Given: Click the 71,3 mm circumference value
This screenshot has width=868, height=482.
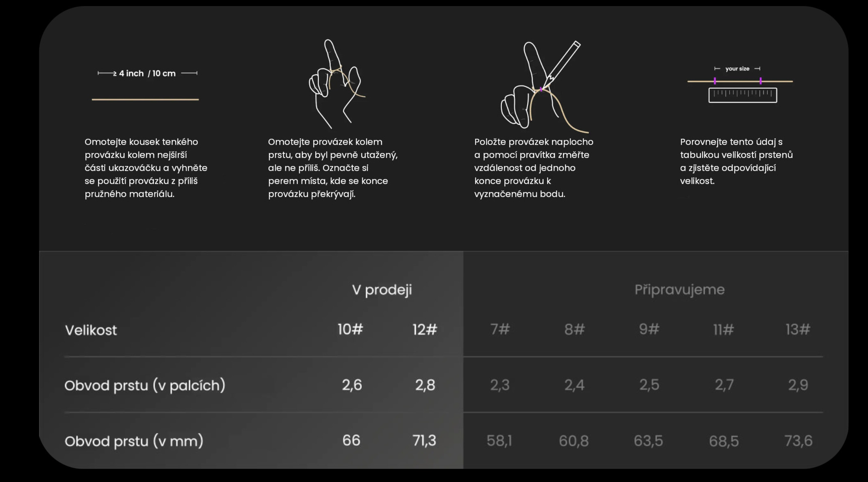Looking at the screenshot, I should click(424, 441).
